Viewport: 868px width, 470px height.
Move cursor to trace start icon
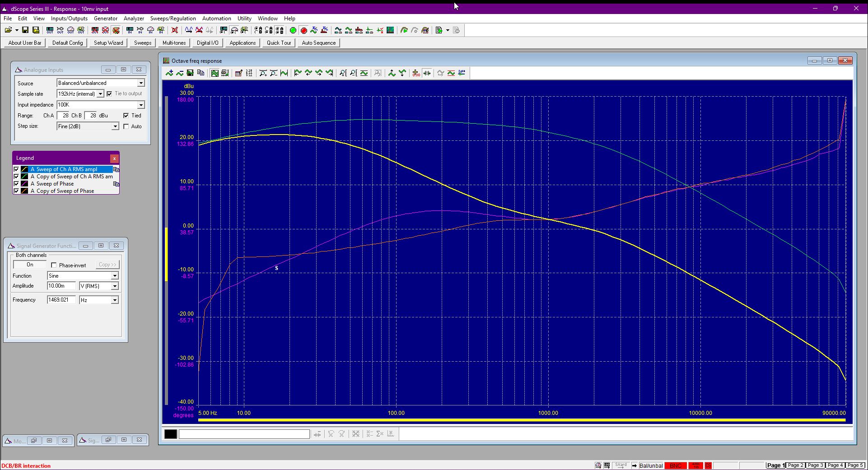click(298, 73)
